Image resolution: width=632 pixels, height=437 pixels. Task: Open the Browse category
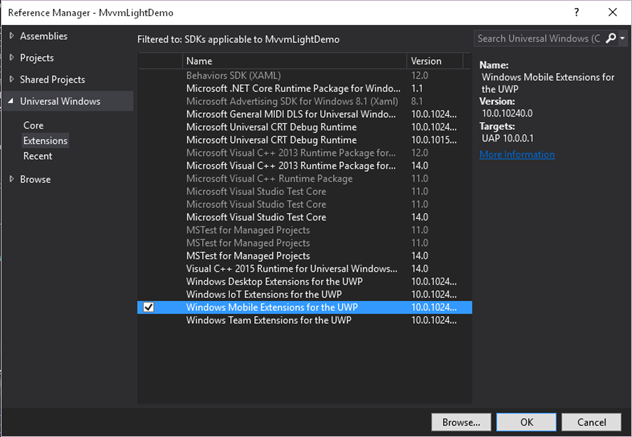point(35,179)
